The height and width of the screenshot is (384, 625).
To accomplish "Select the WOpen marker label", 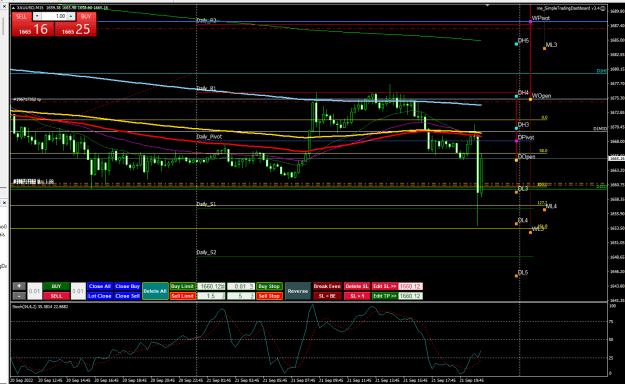I will point(541,96).
